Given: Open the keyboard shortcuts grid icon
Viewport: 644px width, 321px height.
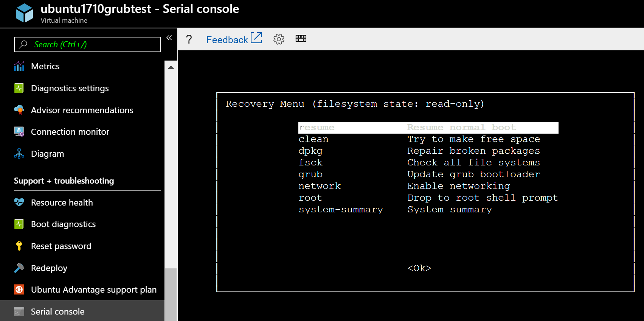Looking at the screenshot, I should point(301,38).
